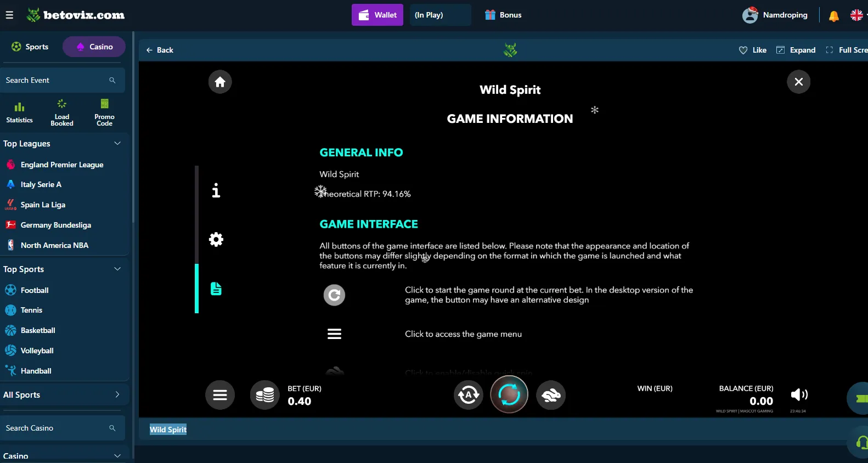This screenshot has height=463, width=868.
Task: Switch to Casino tab
Action: 94,47
